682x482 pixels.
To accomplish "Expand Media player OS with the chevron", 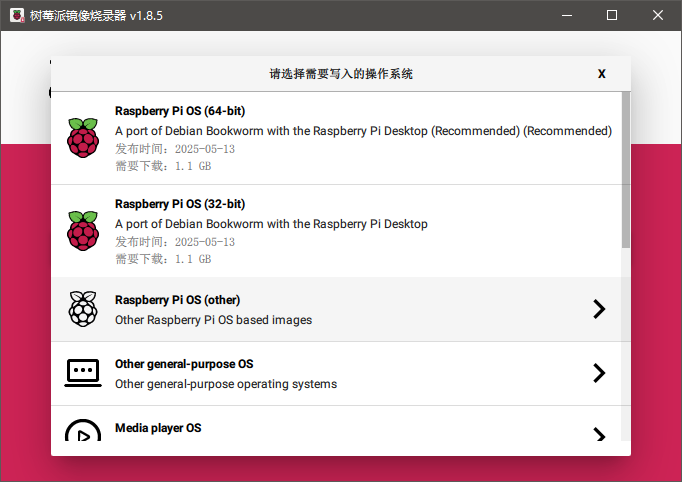I will (x=599, y=435).
